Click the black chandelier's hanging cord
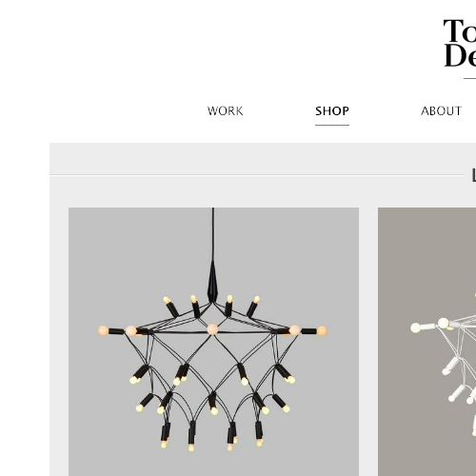Image resolution: width=476 pixels, height=476 pixels. click(213, 234)
